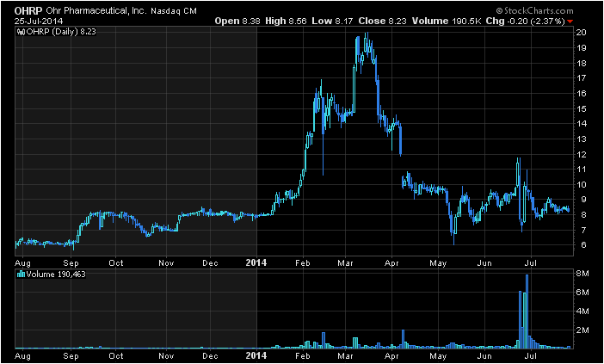Click the Dec label under the price chart

pyautogui.click(x=211, y=262)
